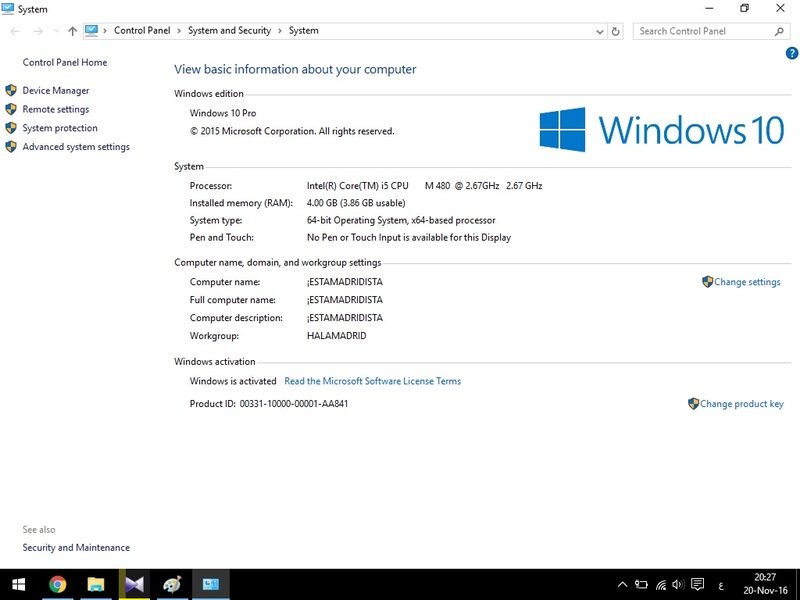Open Device Manager from the sidebar
This screenshot has height=600, width=800.
pyautogui.click(x=56, y=90)
